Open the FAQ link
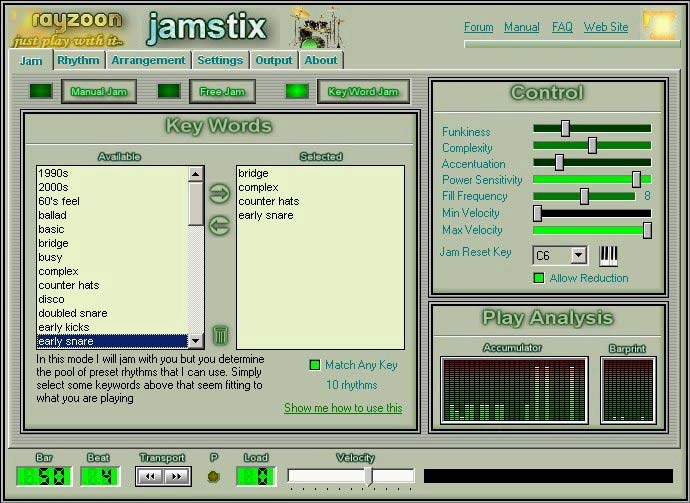 tap(562, 27)
